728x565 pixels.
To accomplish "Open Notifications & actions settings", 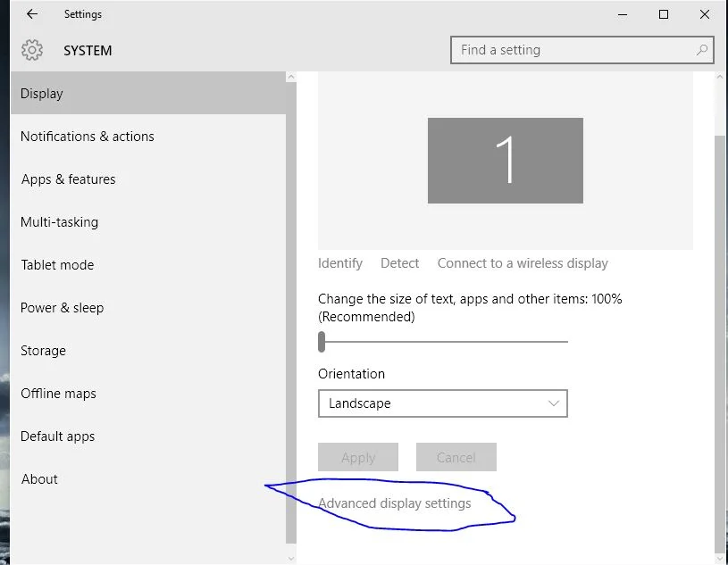I will [88, 137].
